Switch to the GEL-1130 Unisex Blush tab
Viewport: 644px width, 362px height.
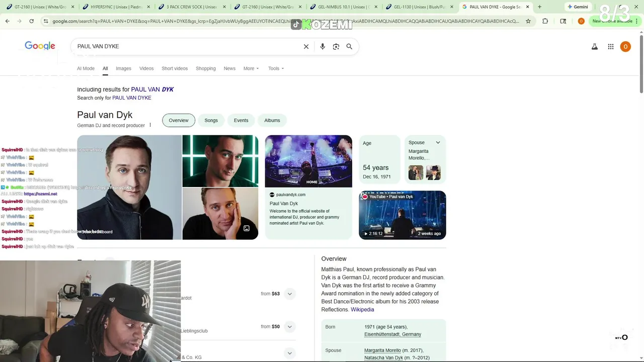(x=419, y=7)
